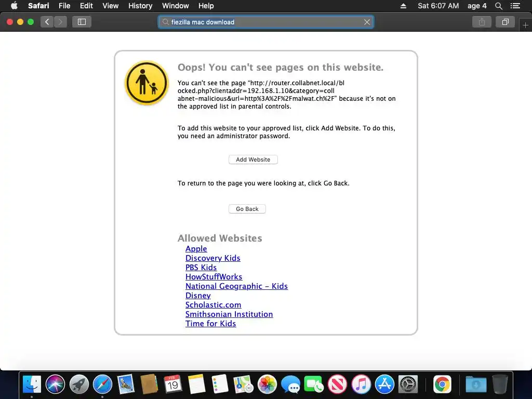
Task: Open Reminders icon in Dock
Action: (x=220, y=384)
